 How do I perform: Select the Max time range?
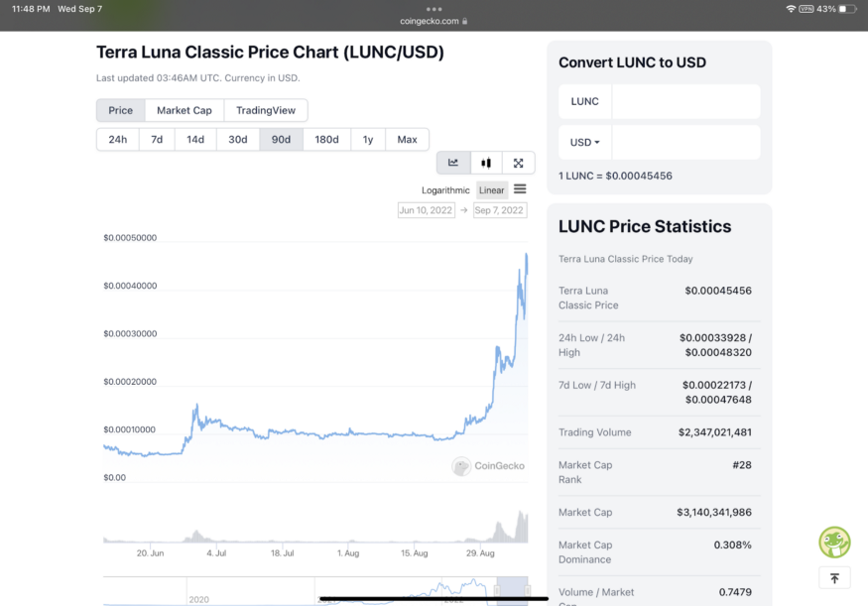click(407, 140)
